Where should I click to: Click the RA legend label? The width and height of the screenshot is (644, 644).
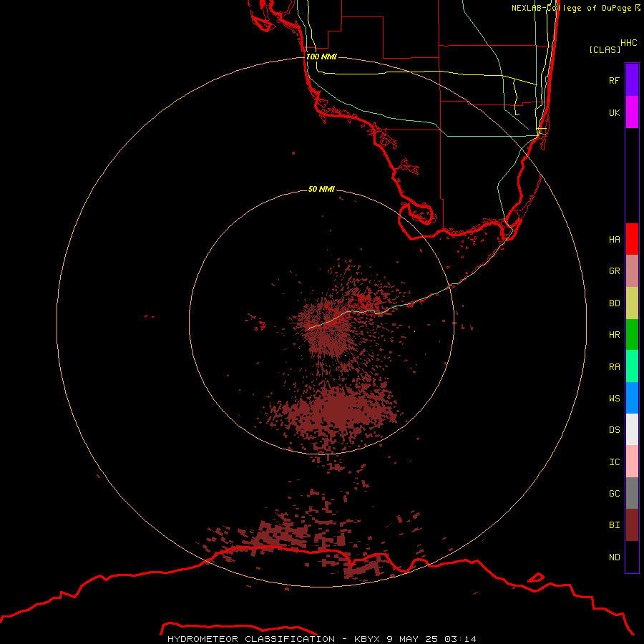click(614, 367)
